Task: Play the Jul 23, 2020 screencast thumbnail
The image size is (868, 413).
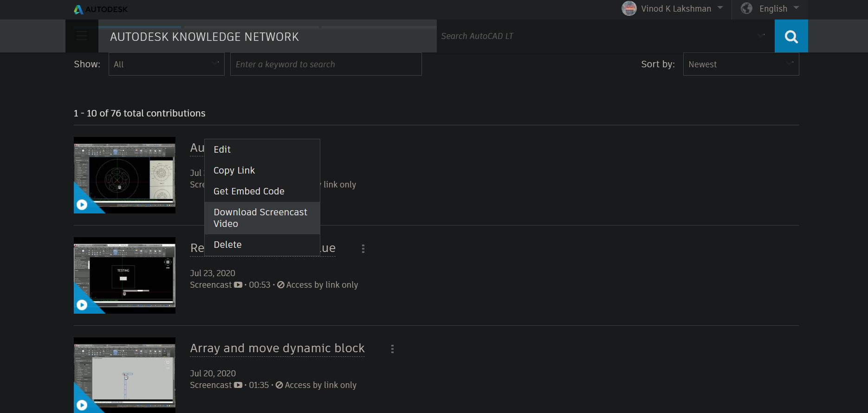Action: [x=82, y=305]
